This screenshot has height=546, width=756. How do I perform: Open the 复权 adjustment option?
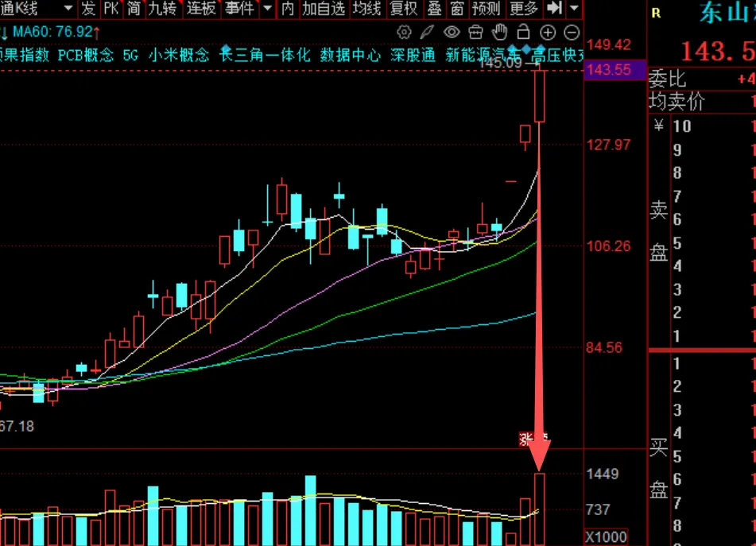point(404,8)
